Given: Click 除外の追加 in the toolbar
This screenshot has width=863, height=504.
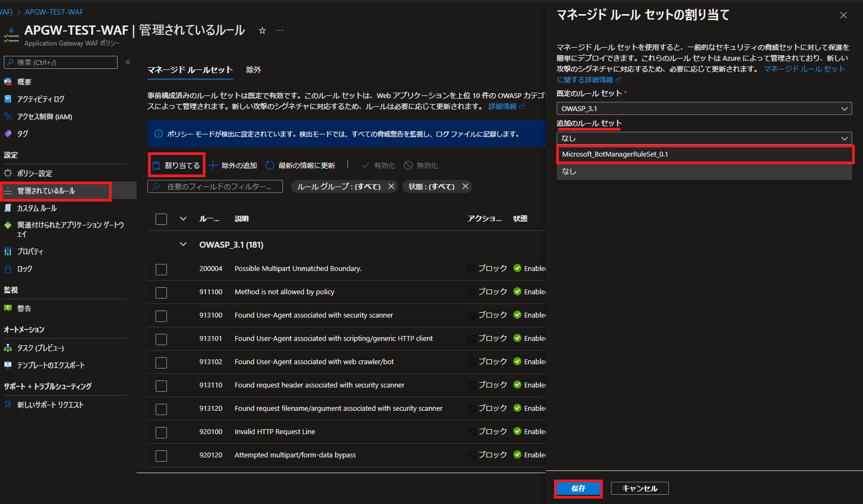Looking at the screenshot, I should [x=233, y=165].
